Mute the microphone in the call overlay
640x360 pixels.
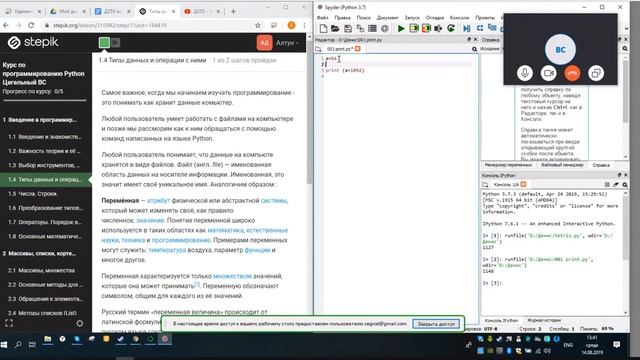[524, 73]
